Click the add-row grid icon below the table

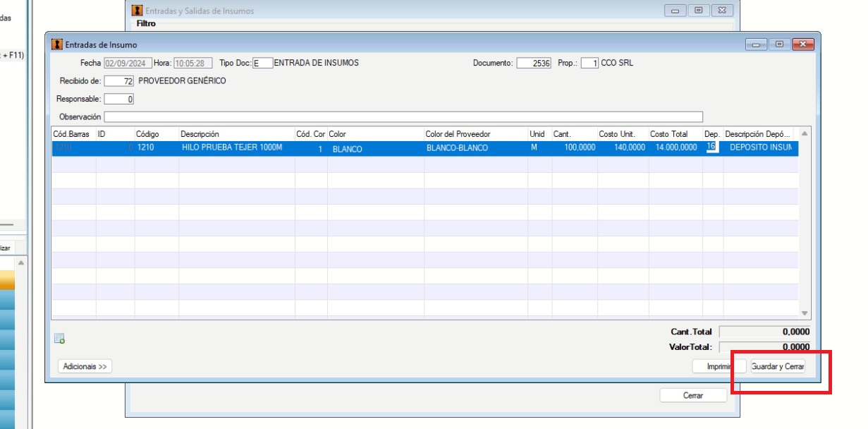click(60, 339)
